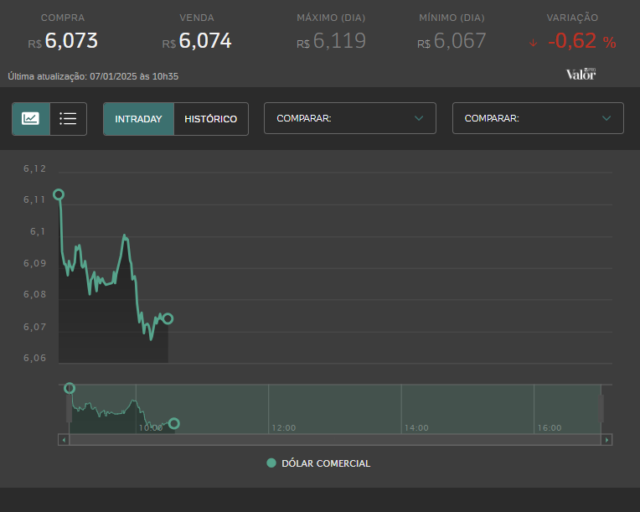640x512 pixels.
Task: Click the Última atualização timestamp text
Action: click(x=93, y=76)
